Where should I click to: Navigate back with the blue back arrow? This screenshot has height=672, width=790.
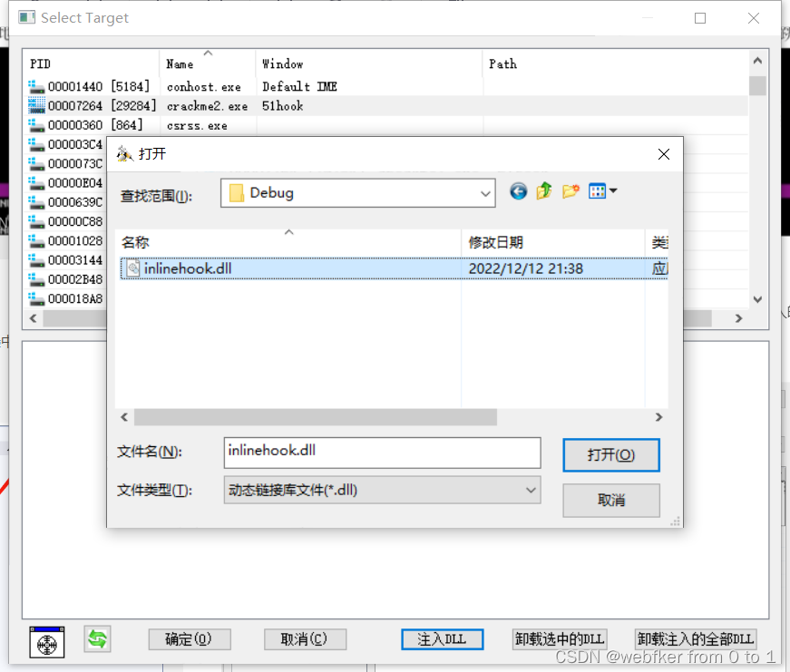(x=518, y=192)
